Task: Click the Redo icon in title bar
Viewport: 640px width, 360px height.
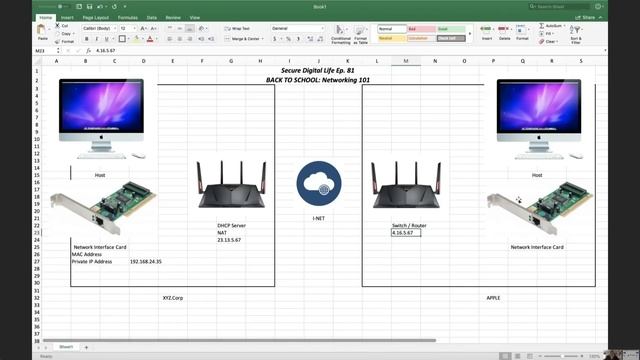Action: [114, 7]
